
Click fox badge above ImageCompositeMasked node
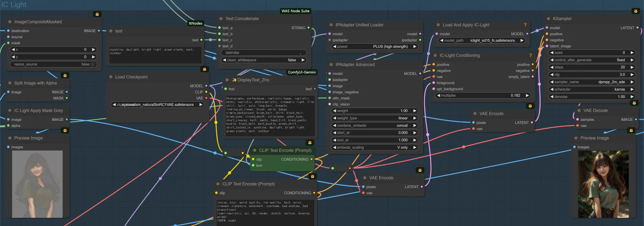pos(97,14)
